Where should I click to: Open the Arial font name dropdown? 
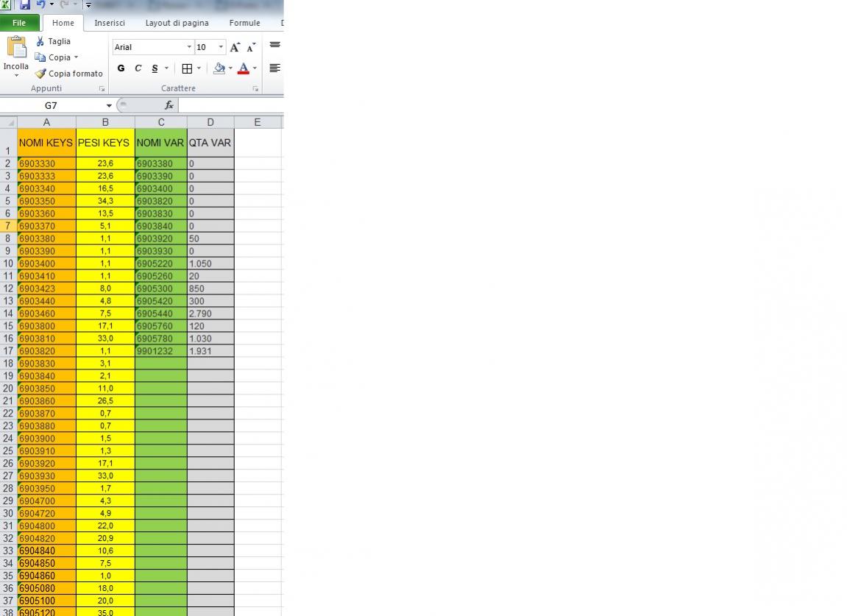(189, 47)
